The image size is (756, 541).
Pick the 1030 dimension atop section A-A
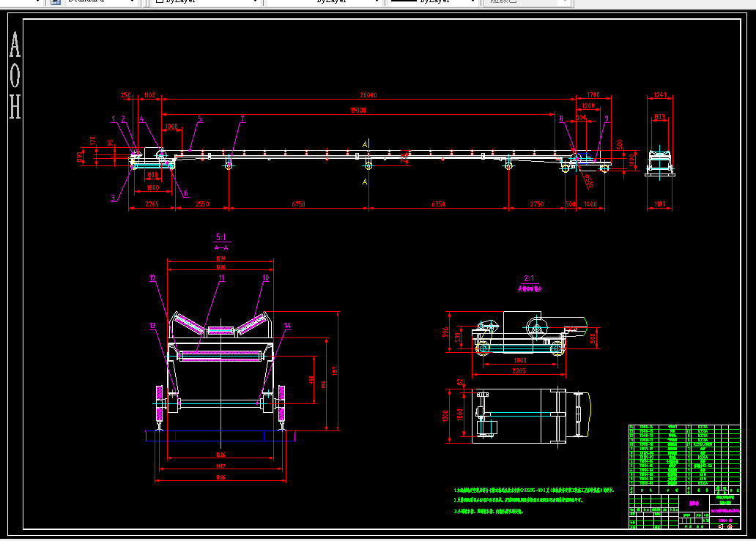tap(220, 258)
